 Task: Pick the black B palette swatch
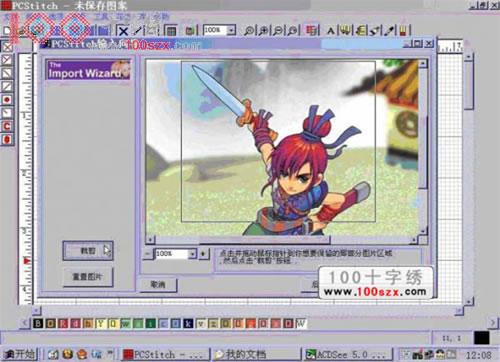[x=38, y=323]
